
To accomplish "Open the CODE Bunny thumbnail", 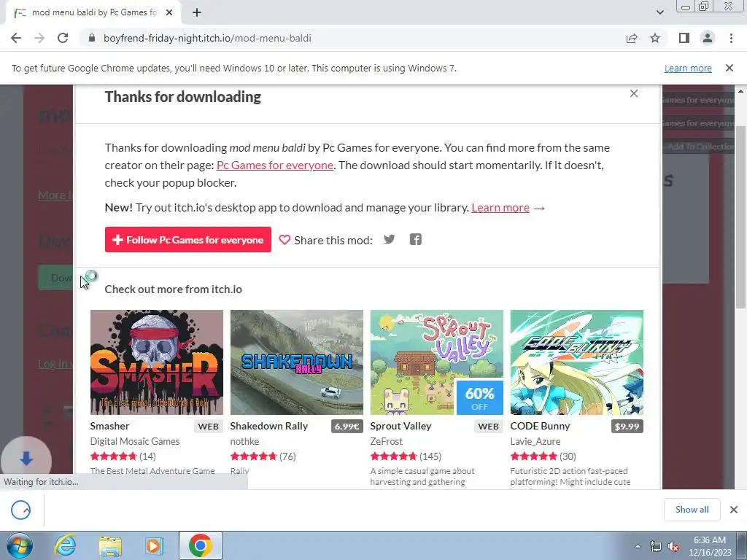I will coord(577,362).
